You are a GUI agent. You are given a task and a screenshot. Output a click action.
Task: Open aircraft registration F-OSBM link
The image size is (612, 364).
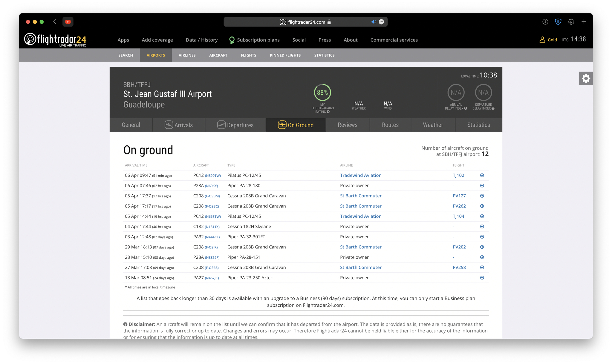[212, 196]
